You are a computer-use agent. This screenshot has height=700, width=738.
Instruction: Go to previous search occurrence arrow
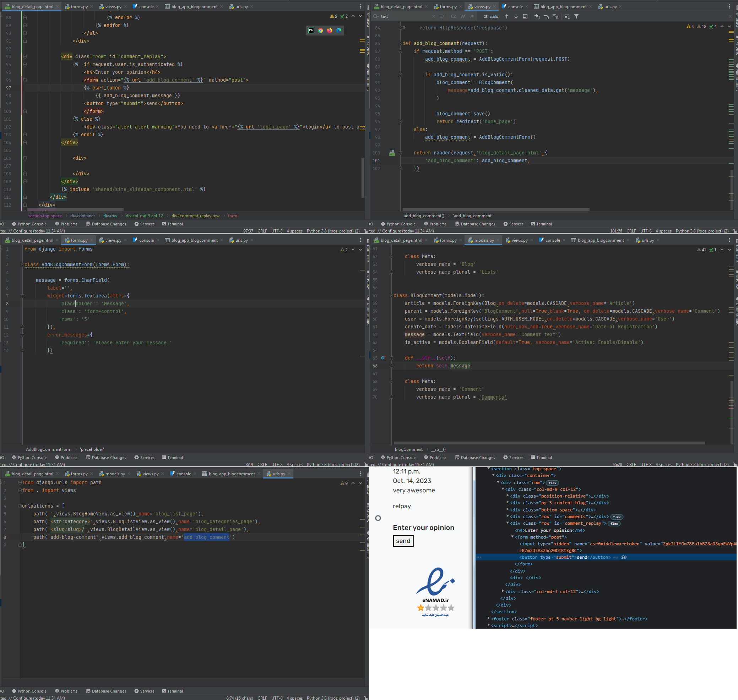coord(506,16)
